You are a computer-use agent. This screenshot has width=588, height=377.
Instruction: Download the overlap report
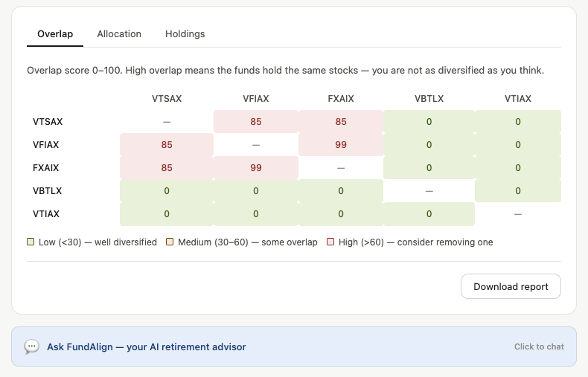pyautogui.click(x=511, y=286)
